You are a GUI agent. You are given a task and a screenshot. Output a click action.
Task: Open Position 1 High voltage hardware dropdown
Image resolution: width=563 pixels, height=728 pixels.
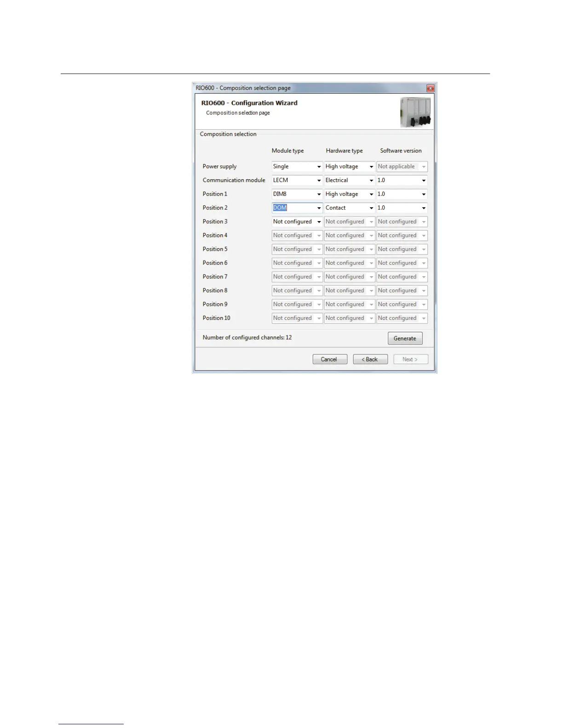(350, 194)
